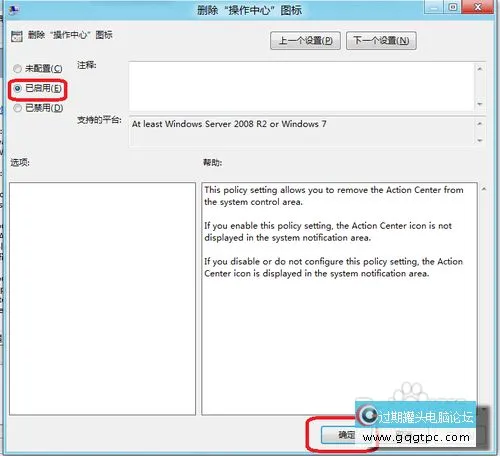
Task: Confirm with the 确定 button
Action: point(338,435)
